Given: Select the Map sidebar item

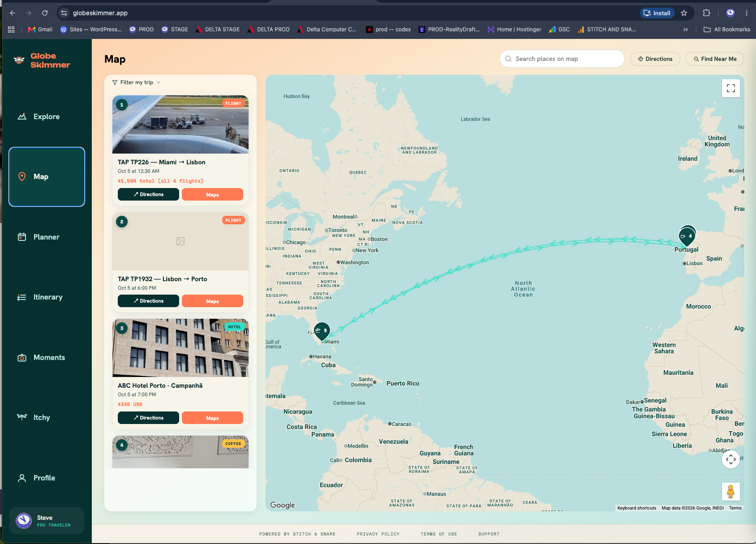Looking at the screenshot, I should (x=47, y=177).
